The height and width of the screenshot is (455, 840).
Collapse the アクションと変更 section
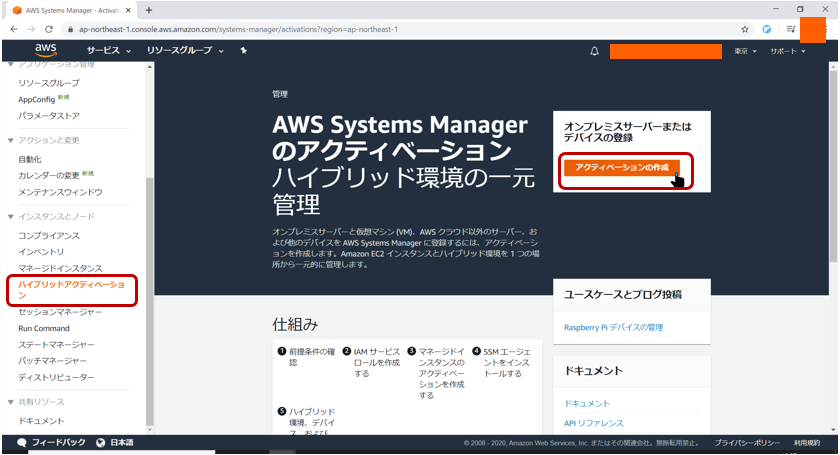pyautogui.click(x=11, y=140)
